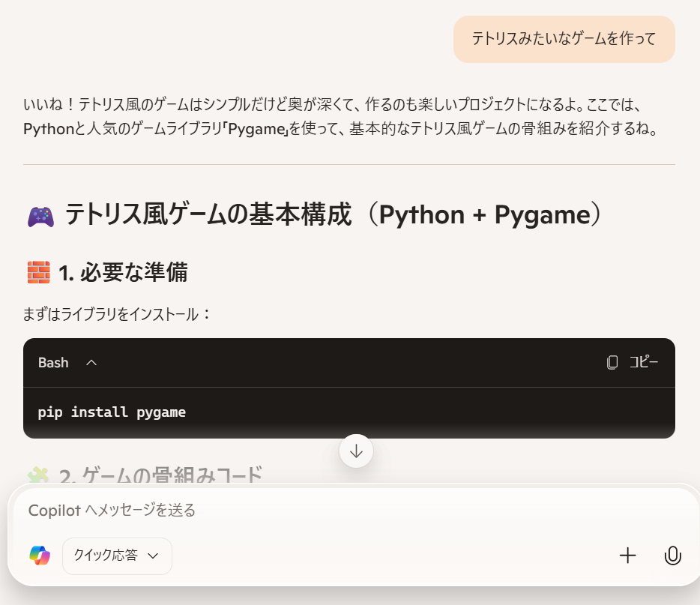Open the plus attachment menu
Screen dimensions: 700x605
(x=627, y=556)
